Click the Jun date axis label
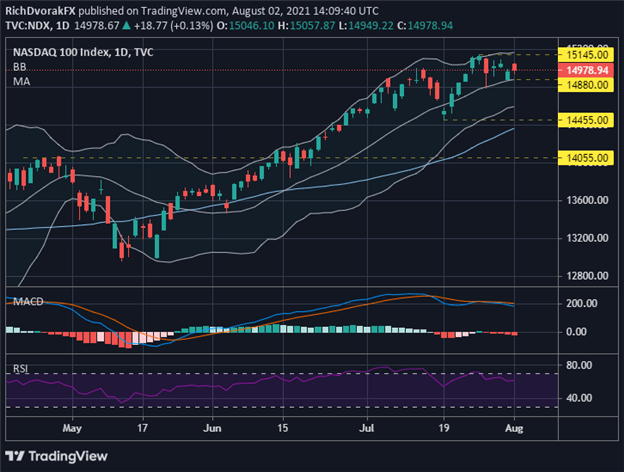The image size is (624, 472). [212, 428]
